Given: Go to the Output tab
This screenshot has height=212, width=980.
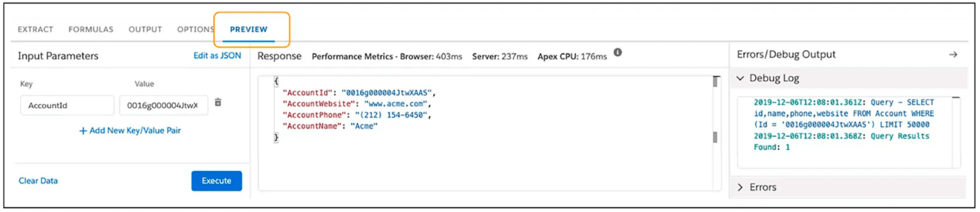Looking at the screenshot, I should click(145, 29).
